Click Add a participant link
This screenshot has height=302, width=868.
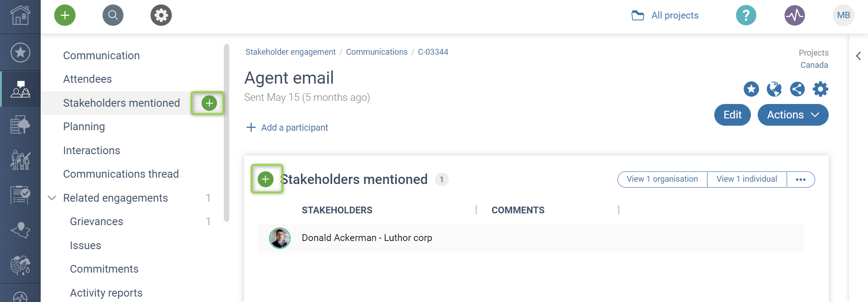(x=288, y=127)
